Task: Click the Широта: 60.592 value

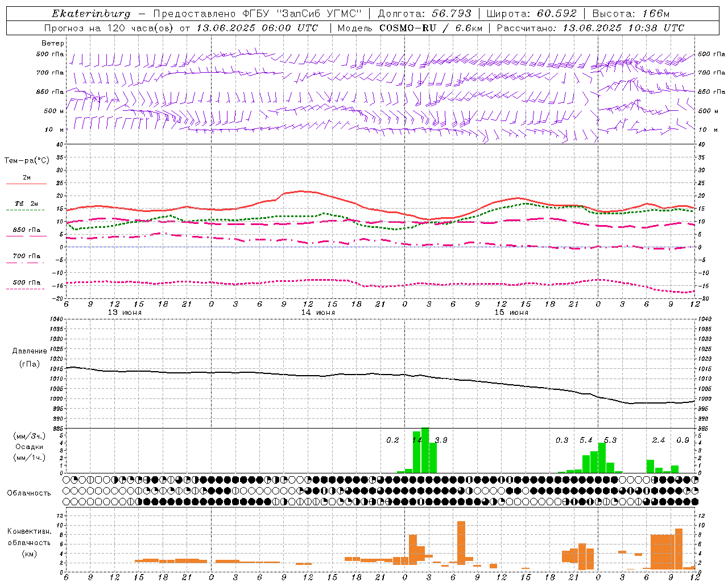Action: 531,14
